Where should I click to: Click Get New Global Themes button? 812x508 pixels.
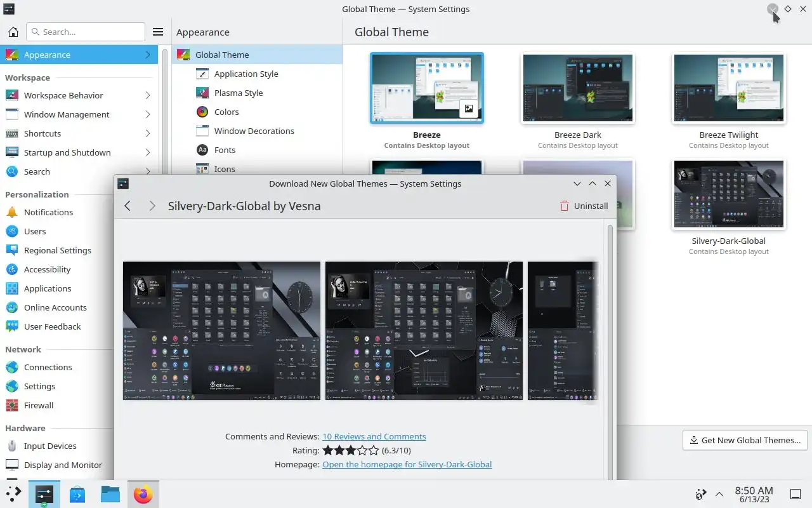coord(745,440)
